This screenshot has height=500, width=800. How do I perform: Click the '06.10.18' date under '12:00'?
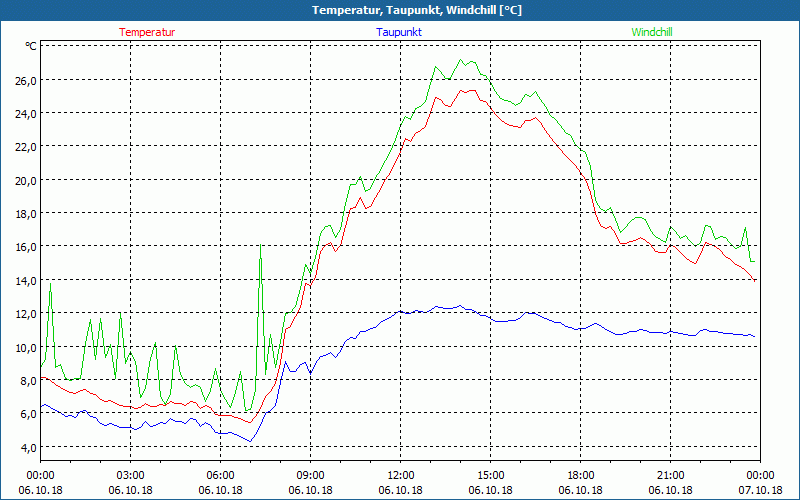[x=401, y=490]
